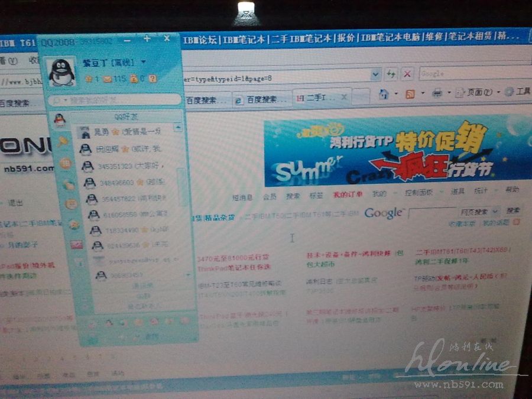Click the scroll-down arrow of QQ friend list

(x=189, y=274)
